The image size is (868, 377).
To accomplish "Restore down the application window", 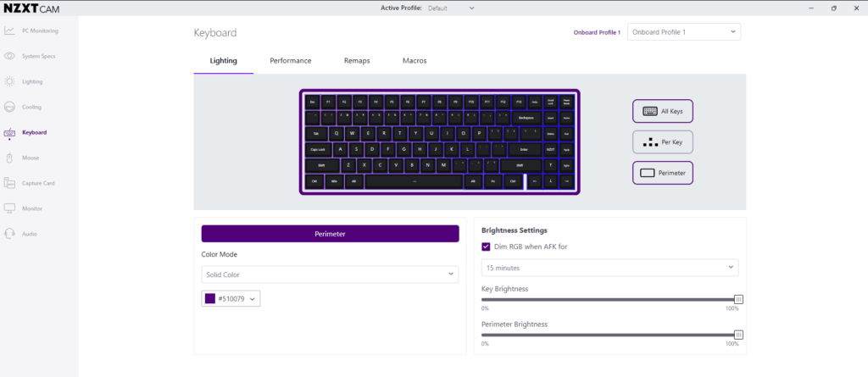I will (x=834, y=8).
